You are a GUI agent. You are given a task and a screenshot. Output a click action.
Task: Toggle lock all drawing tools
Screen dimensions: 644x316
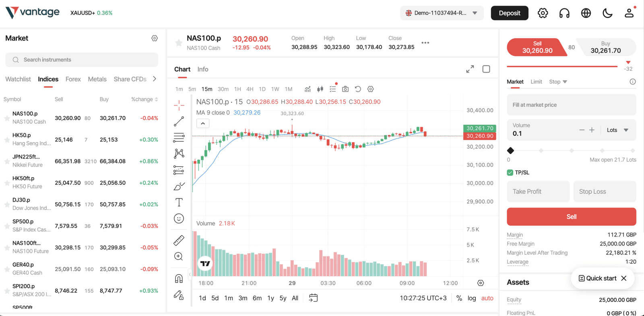(x=179, y=295)
